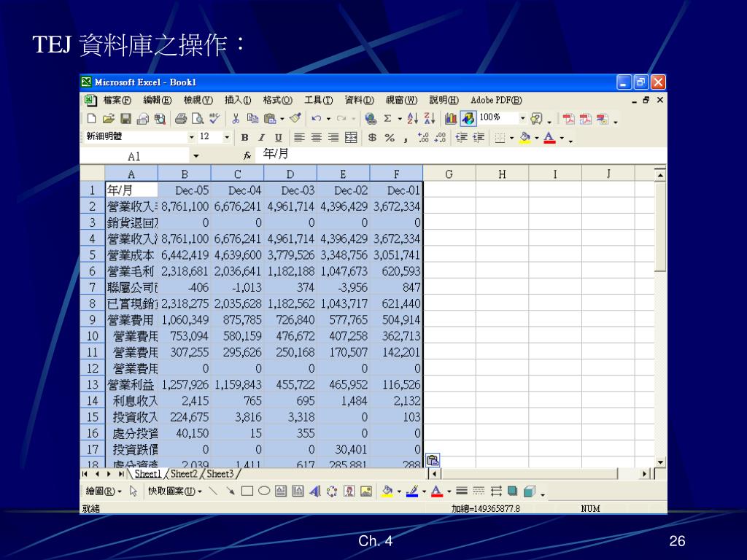Apply the blue Line Color in drawing toolbar
Image resolution: width=747 pixels, height=560 pixels.
coord(412,491)
